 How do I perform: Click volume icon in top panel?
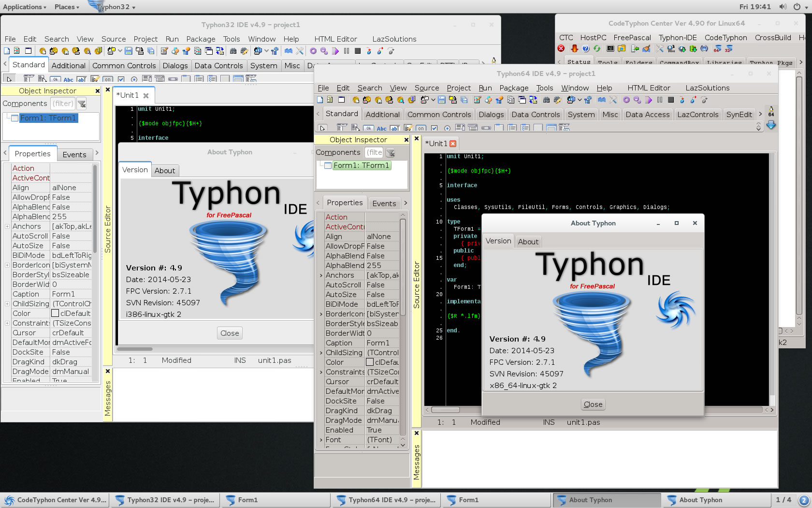pos(783,7)
